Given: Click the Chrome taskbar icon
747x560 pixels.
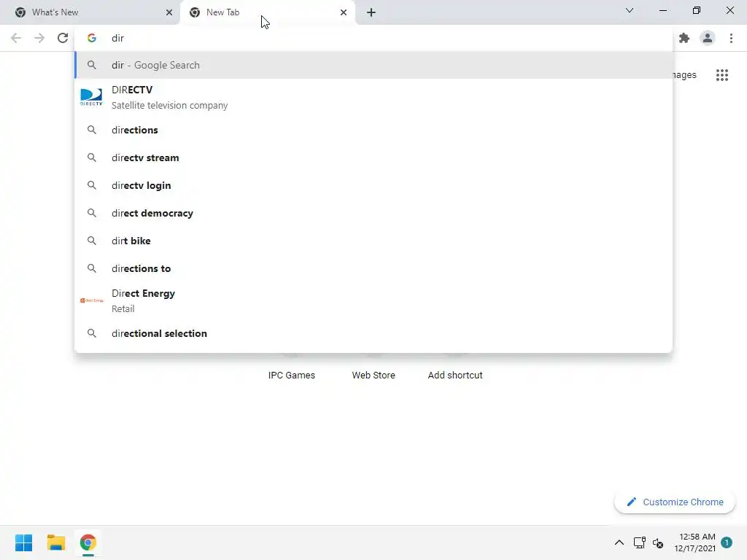Looking at the screenshot, I should tap(88, 542).
